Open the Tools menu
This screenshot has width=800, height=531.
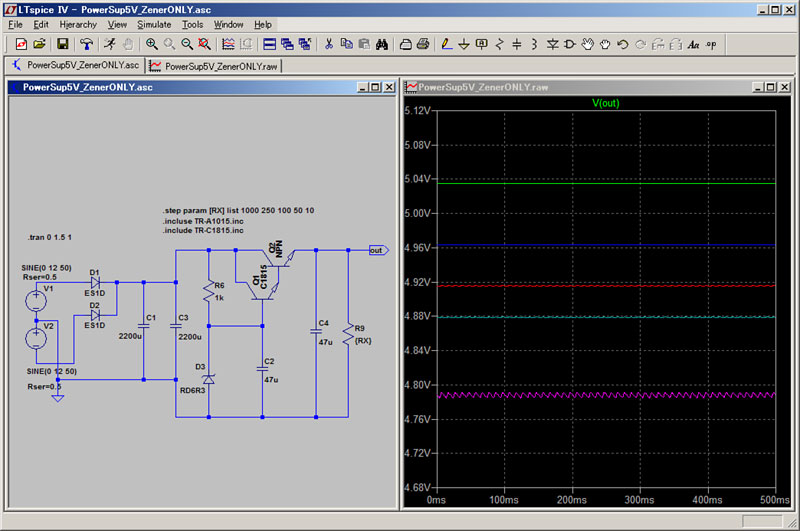(192, 24)
